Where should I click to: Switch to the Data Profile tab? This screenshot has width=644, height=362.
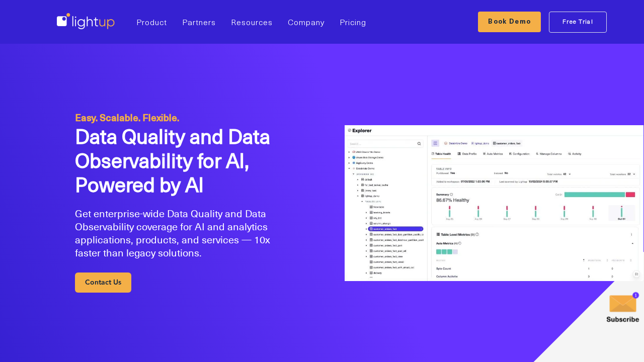(x=467, y=154)
